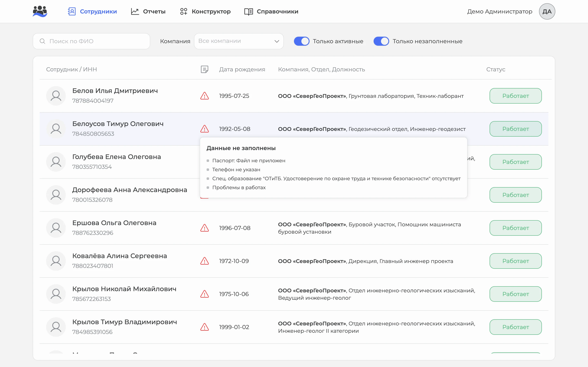Expand company list using the chevron arrow
This screenshot has width=588, height=367.
276,41
